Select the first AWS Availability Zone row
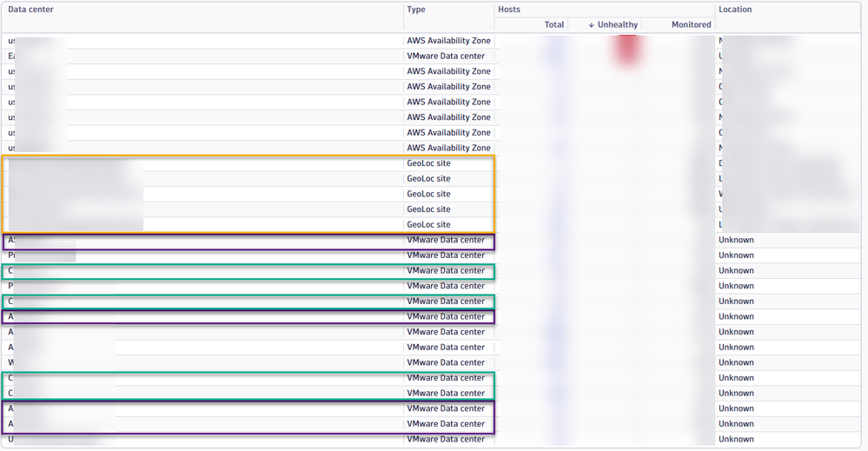The height and width of the screenshot is (451, 868). click(448, 41)
